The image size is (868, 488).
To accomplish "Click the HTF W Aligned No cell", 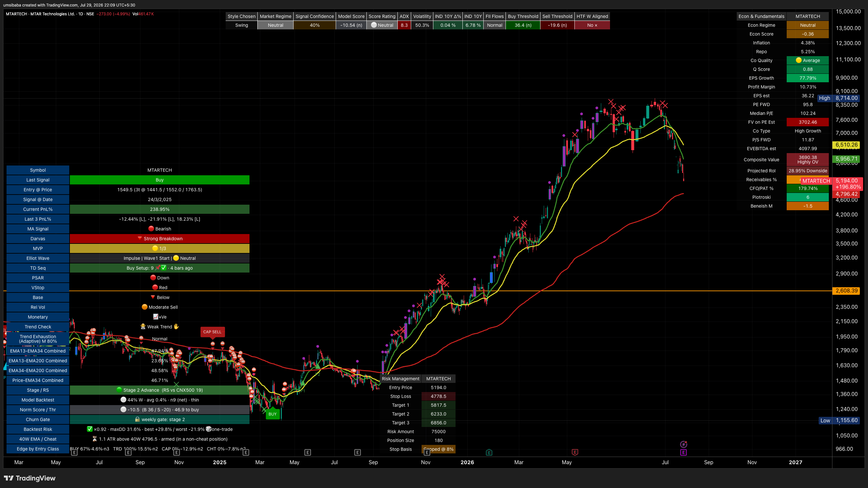I will [592, 25].
